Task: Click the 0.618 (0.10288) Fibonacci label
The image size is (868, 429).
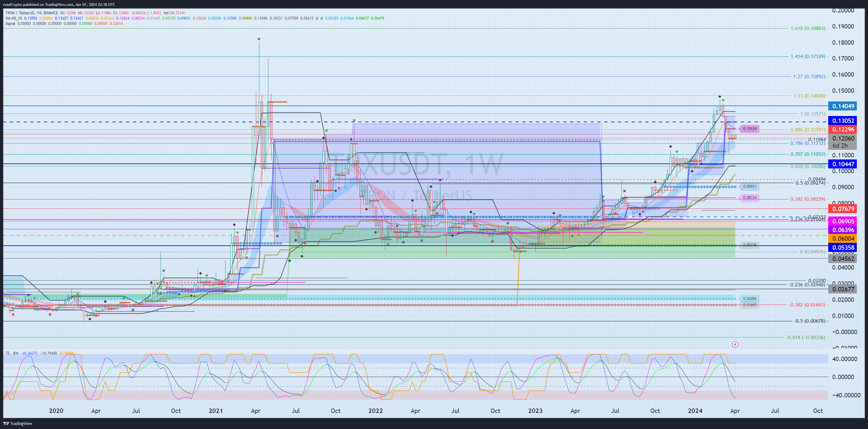Action: (808, 166)
